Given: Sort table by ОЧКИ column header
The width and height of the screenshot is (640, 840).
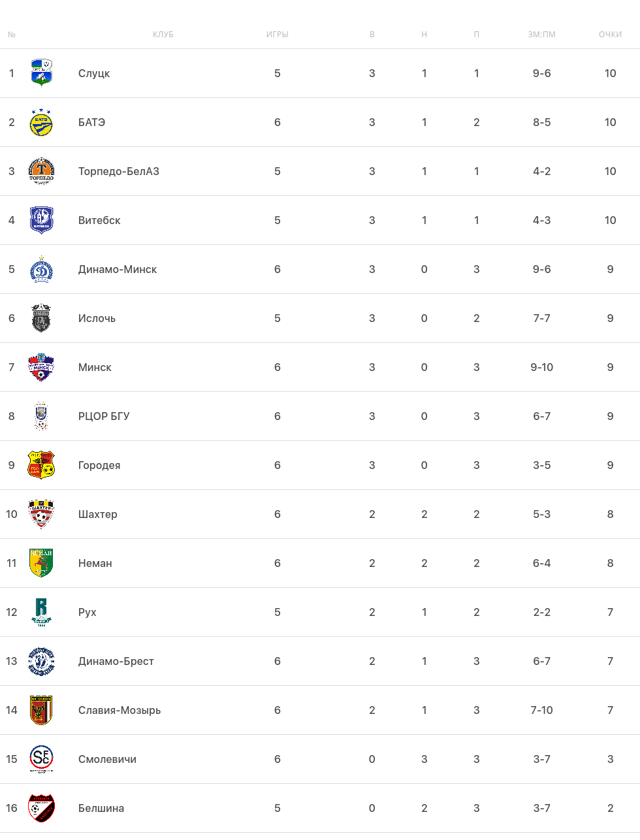Looking at the screenshot, I should [x=610, y=35].
